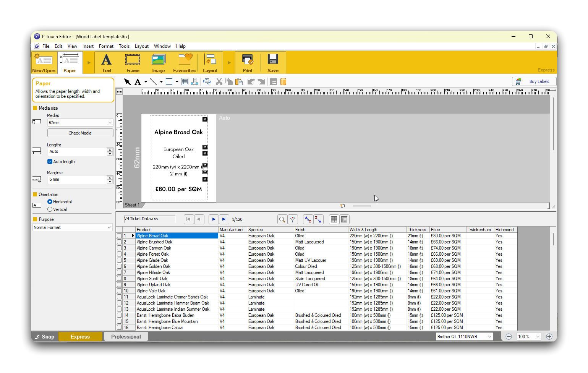
Task: Click the database cylinder icon
Action: pos(283,82)
